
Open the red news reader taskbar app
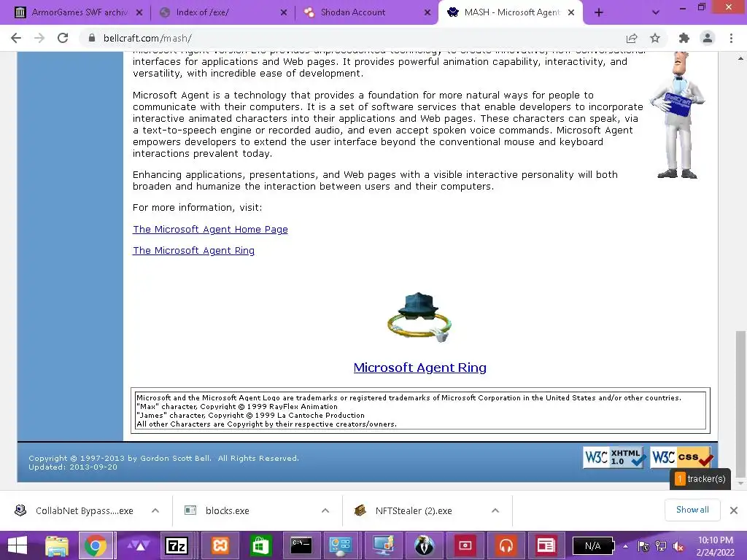click(546, 545)
